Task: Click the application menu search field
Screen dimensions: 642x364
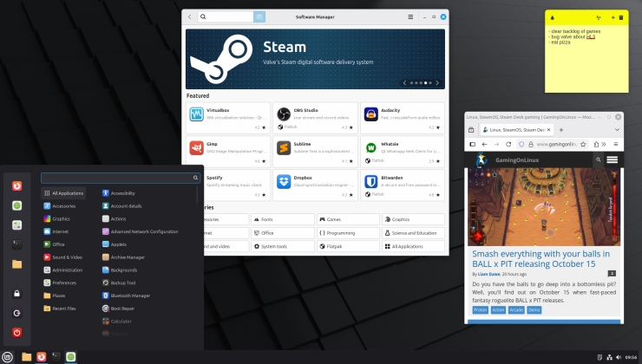Action: (x=120, y=178)
